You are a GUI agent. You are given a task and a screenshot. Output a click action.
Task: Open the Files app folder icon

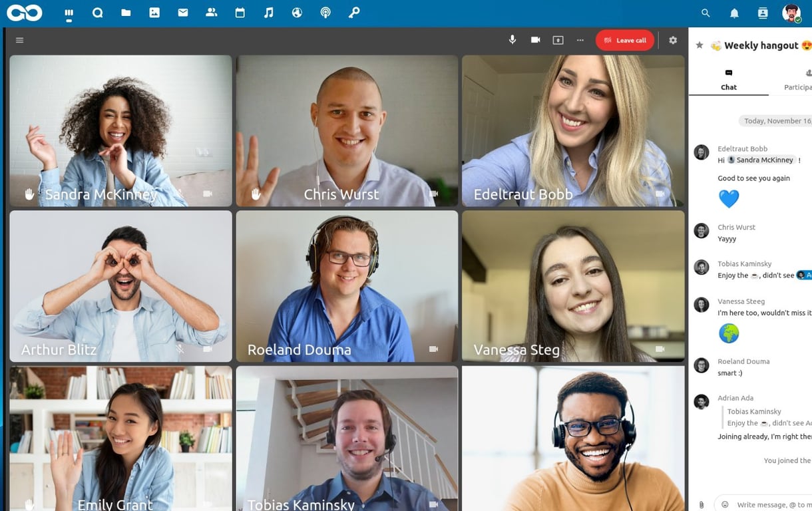pyautogui.click(x=126, y=13)
